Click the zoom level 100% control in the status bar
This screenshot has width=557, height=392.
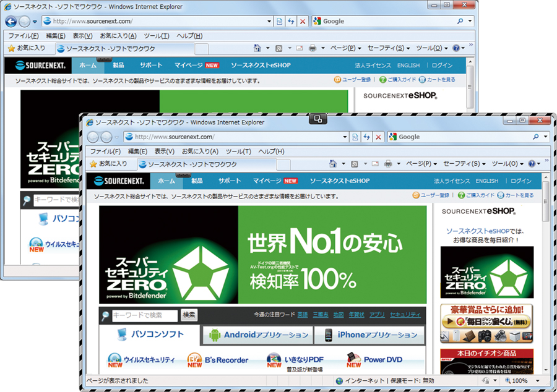tap(517, 381)
